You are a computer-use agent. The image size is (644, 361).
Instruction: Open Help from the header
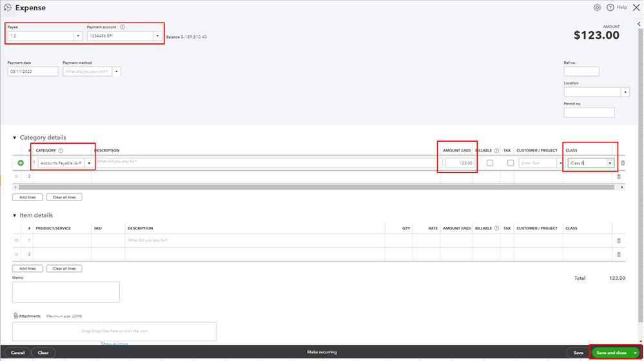coord(618,7)
